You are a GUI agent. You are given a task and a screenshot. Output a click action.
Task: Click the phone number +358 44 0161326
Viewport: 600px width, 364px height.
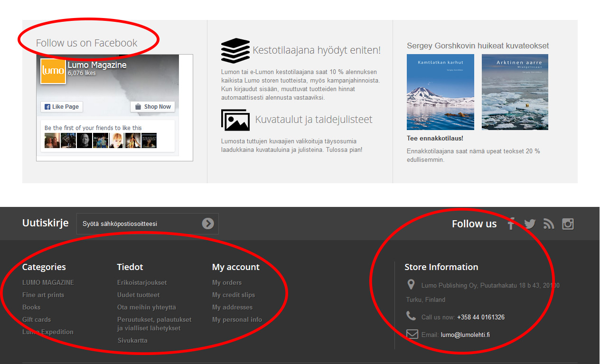click(x=481, y=317)
